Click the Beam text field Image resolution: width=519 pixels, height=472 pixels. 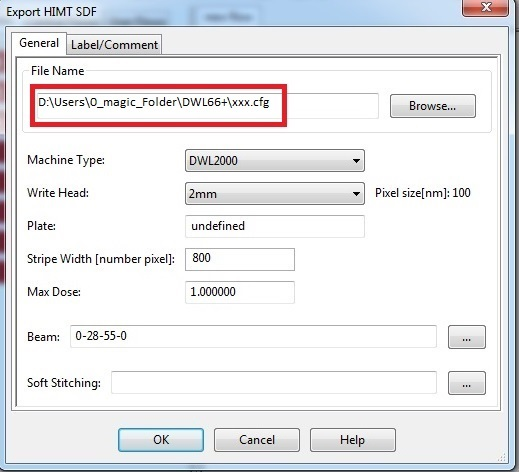tap(253, 336)
